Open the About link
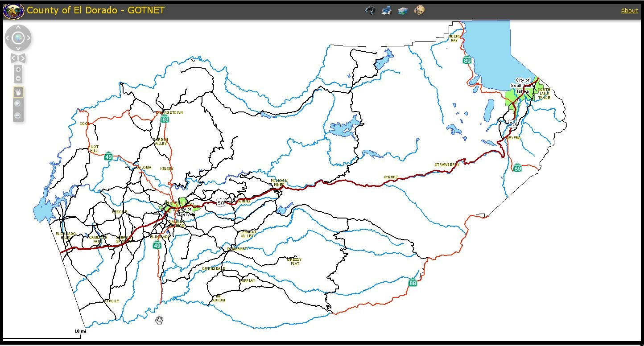The height and width of the screenshot is (346, 644). click(x=629, y=11)
